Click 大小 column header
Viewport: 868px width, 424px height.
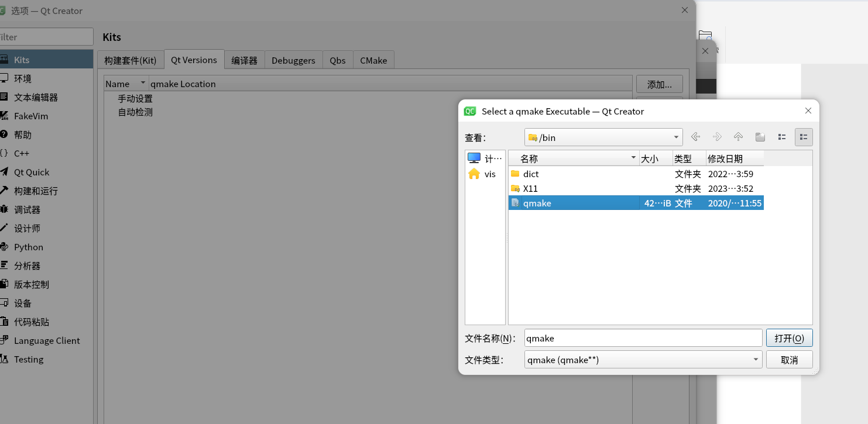coord(656,158)
